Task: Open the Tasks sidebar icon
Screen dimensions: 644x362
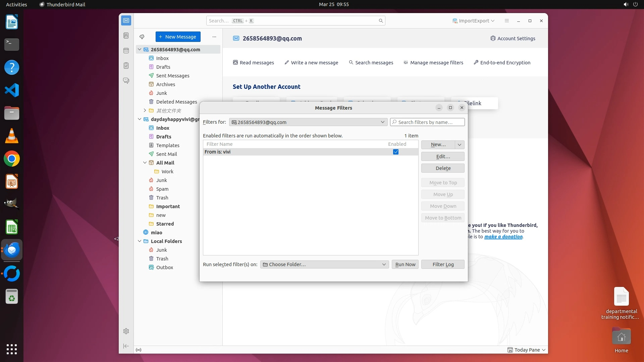Action: [x=126, y=66]
